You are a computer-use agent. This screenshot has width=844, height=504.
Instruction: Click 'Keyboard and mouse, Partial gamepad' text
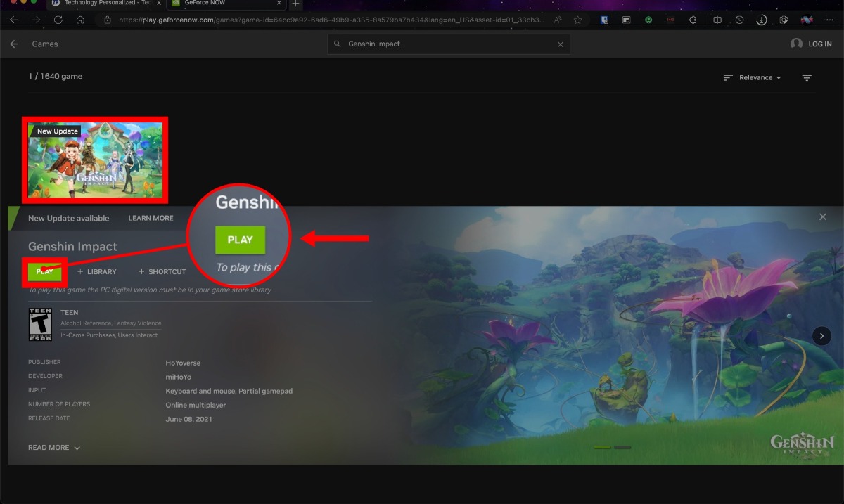pos(229,391)
